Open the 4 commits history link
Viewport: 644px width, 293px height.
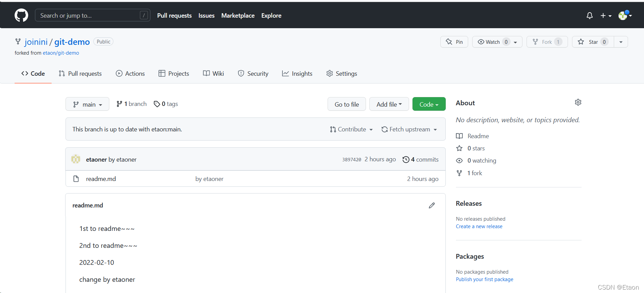click(x=421, y=160)
